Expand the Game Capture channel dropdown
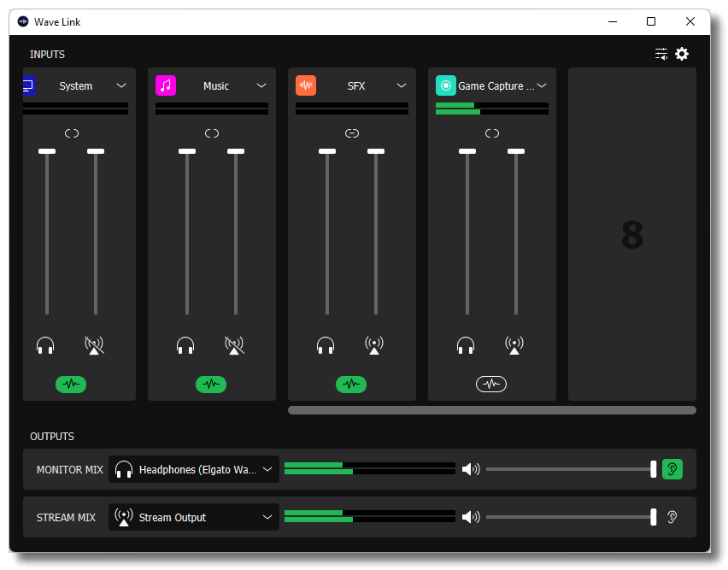This screenshot has width=728, height=570. pyautogui.click(x=542, y=85)
